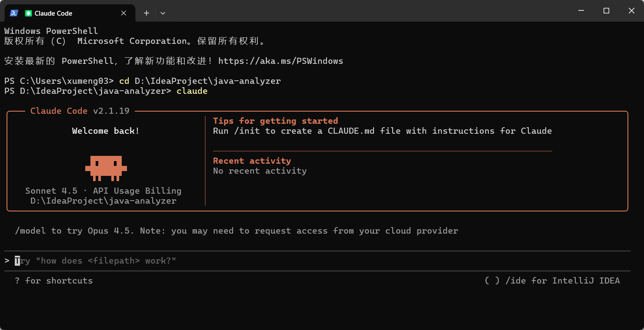
Task: Click the /model Opus 4.5 notice line
Action: (237, 231)
